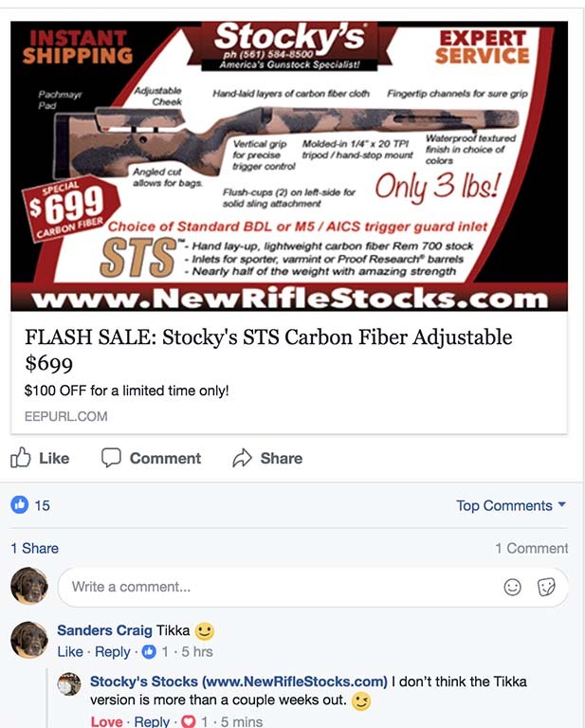Open the emoji picker in the comment box
This screenshot has height=728, width=585.
click(513, 587)
